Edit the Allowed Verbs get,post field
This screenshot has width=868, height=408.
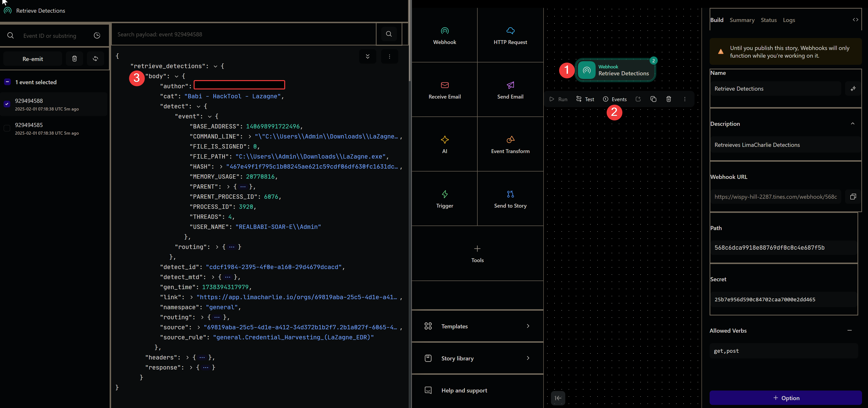coord(783,351)
